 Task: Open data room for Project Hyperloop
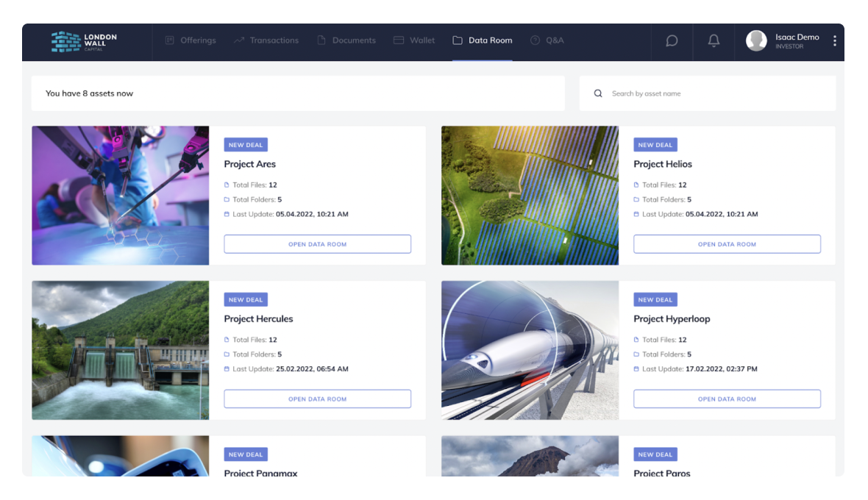(x=727, y=399)
